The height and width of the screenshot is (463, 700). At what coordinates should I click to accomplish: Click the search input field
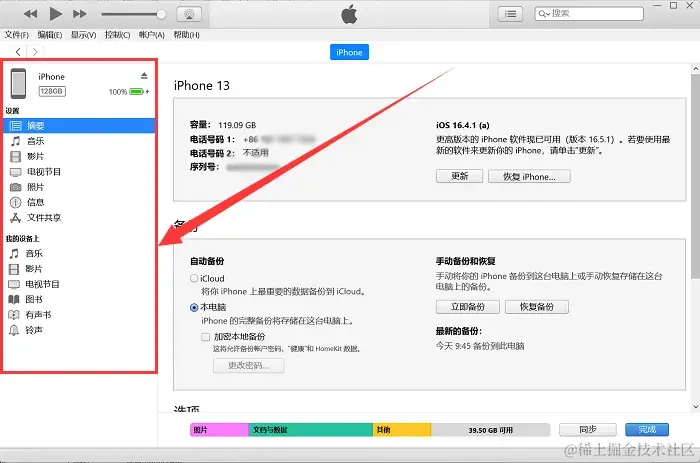click(x=589, y=14)
